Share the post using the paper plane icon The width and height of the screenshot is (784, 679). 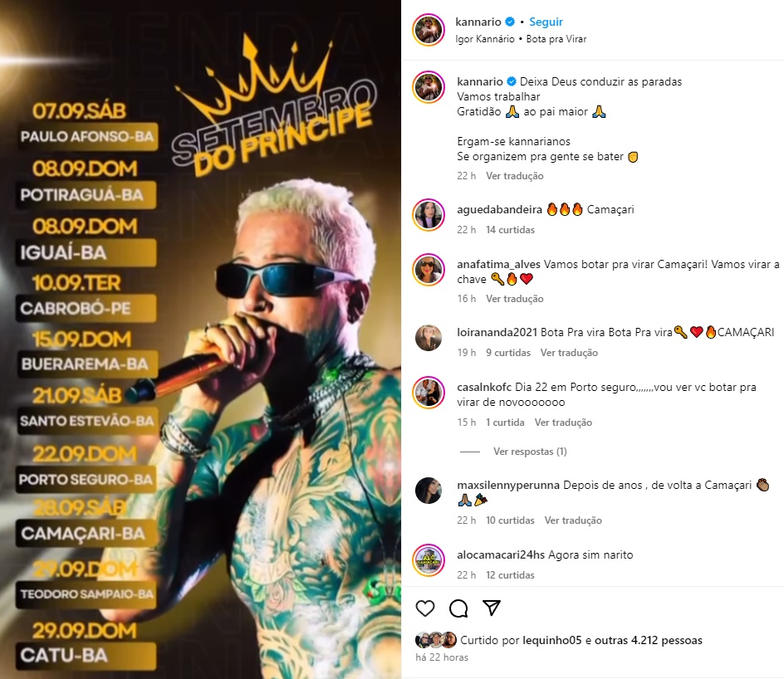coord(492,608)
